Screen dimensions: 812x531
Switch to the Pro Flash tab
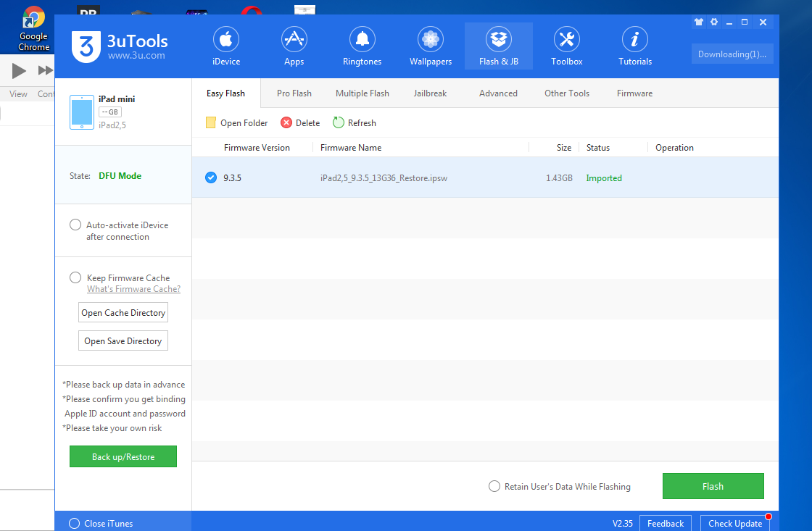294,93
